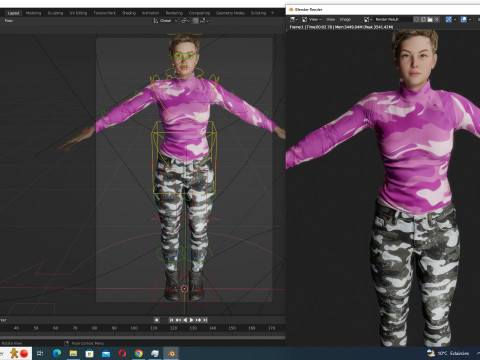480x360 pixels.
Task: Open the Image menu in render window
Action: tap(345, 19)
